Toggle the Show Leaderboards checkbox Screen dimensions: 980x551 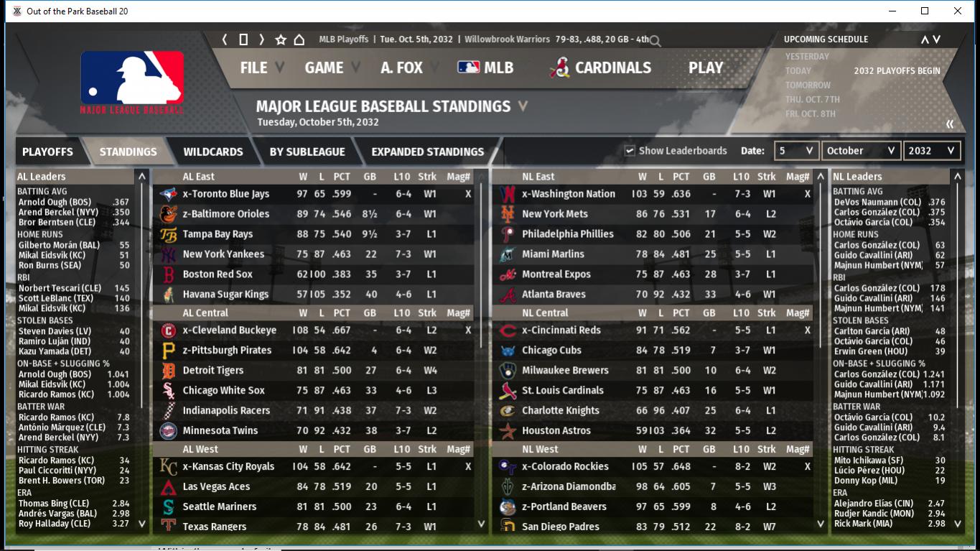pos(630,151)
